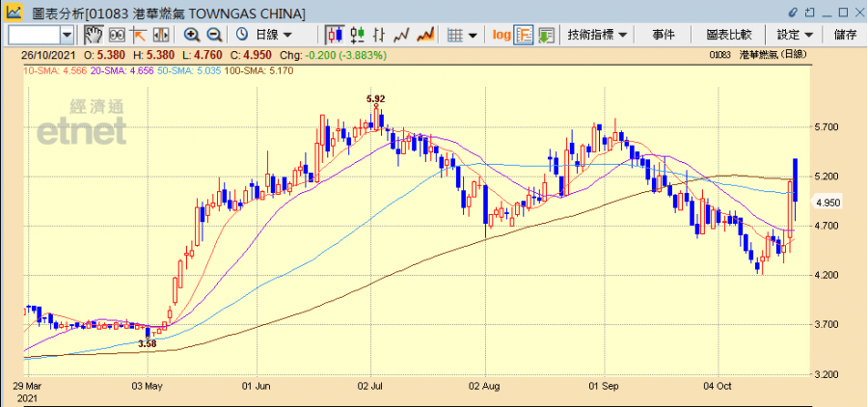Click the zoom out magnifier
Viewport: 868px width, 407px height.
click(214, 35)
